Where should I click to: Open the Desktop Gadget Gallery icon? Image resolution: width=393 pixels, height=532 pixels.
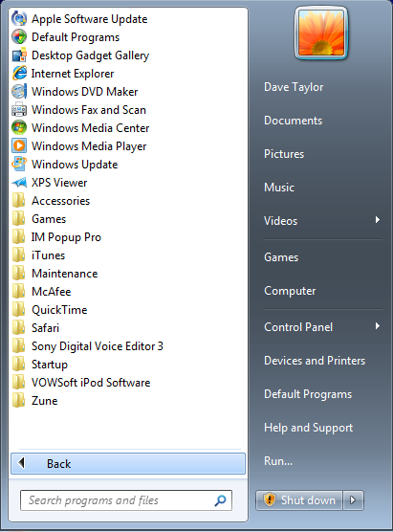click(x=19, y=55)
